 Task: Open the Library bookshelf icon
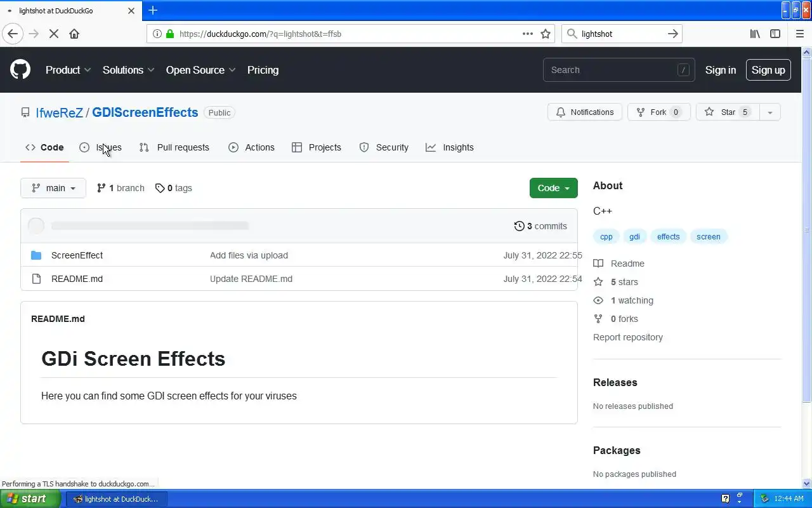point(755,34)
